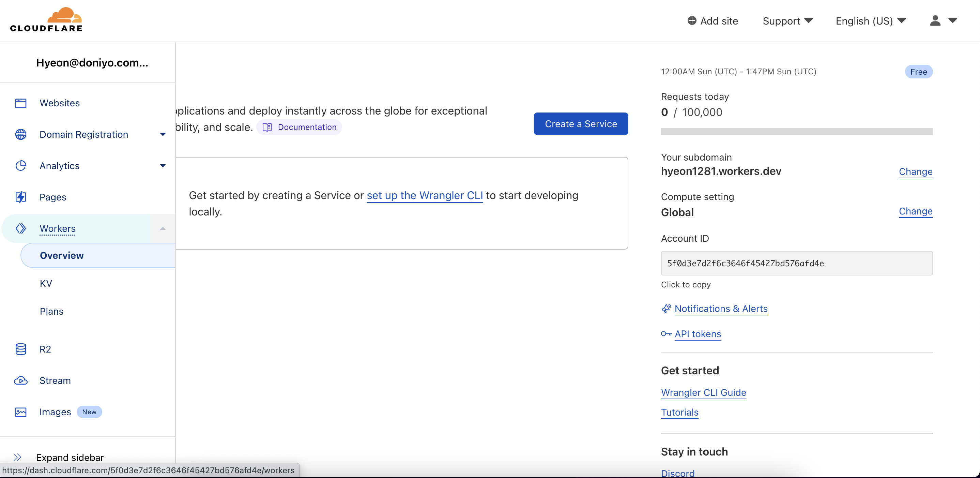Click the Account ID field to copy

click(796, 263)
